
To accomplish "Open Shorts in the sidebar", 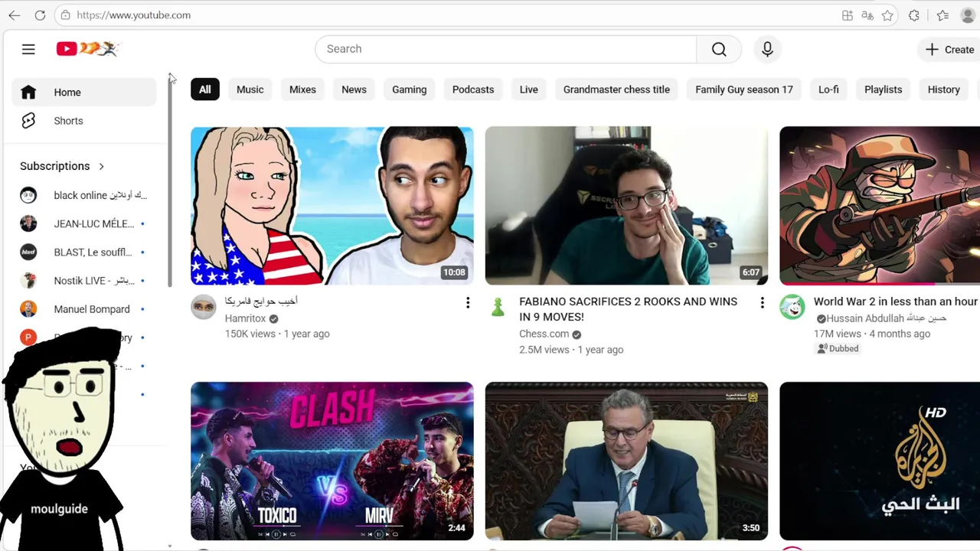I will pos(84,121).
